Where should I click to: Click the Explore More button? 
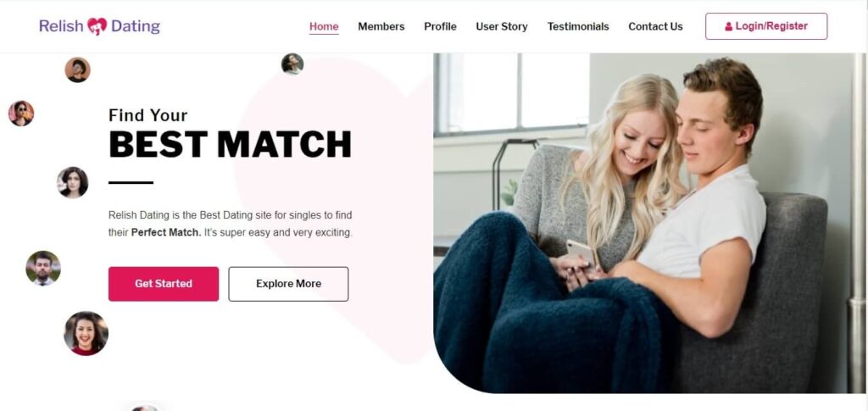tap(288, 284)
